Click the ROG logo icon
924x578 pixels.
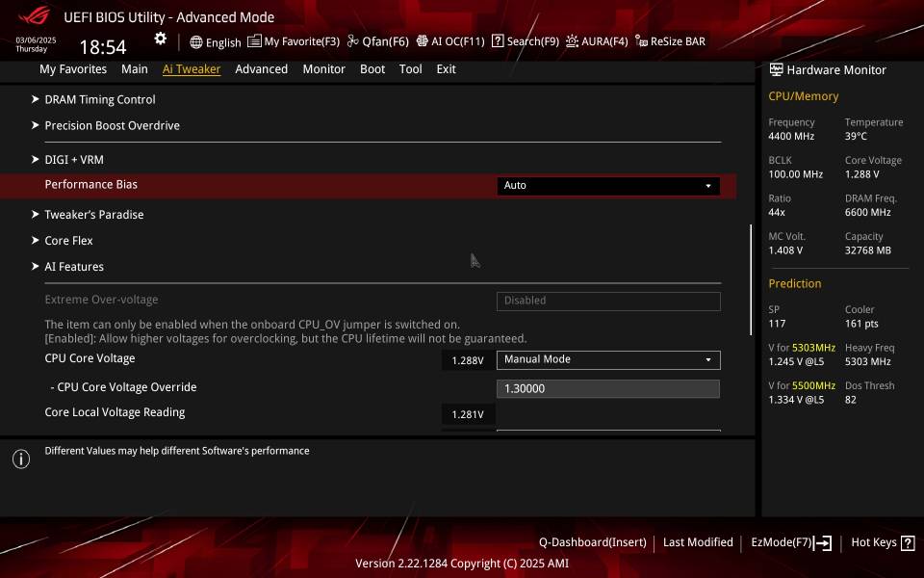click(x=36, y=16)
